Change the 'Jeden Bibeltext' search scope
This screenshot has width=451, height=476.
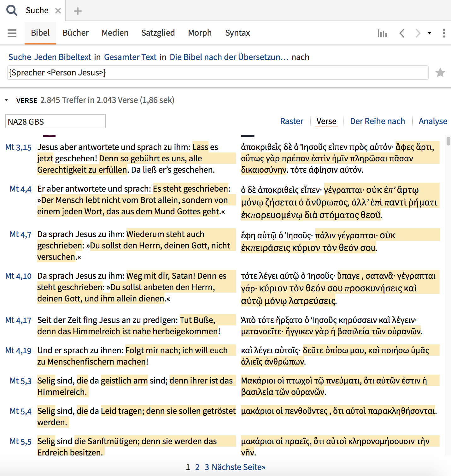point(63,57)
